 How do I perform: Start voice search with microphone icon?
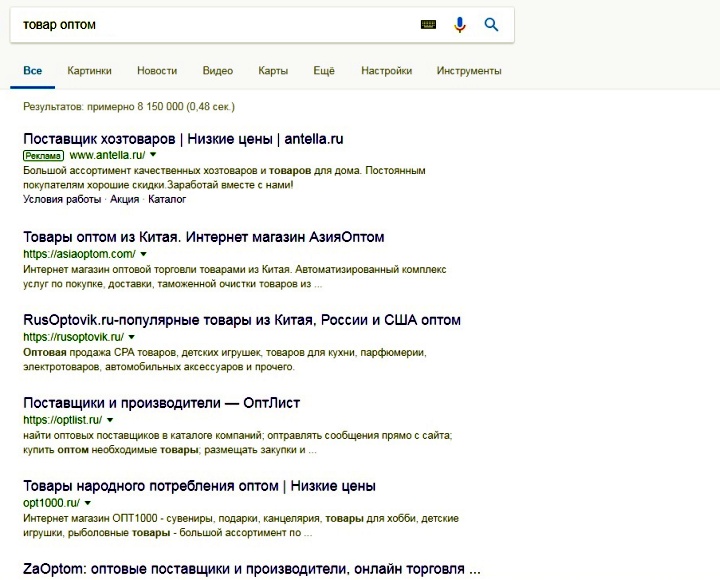click(x=460, y=25)
